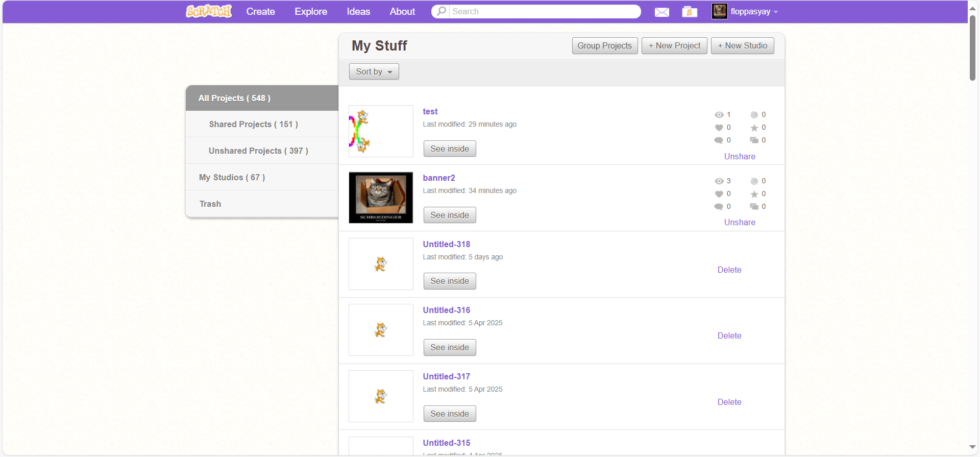Viewport: 980px width, 457px height.
Task: Open the messages envelope icon
Action: [662, 12]
